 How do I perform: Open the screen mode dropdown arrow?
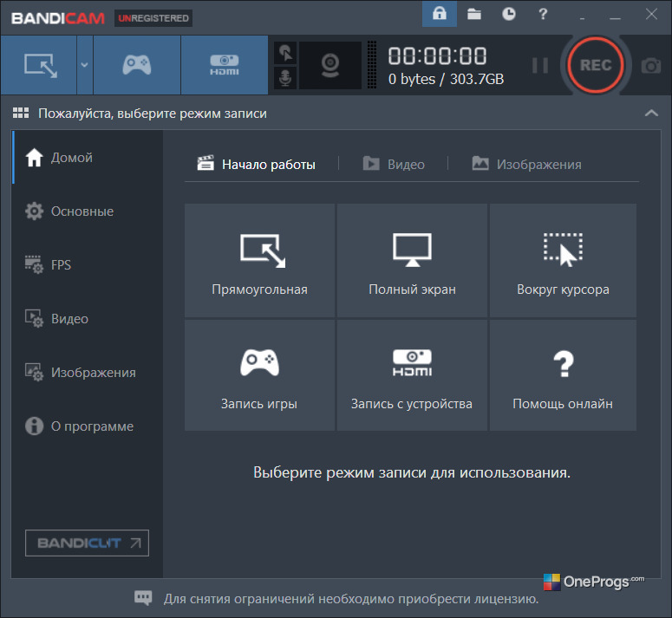[x=85, y=65]
